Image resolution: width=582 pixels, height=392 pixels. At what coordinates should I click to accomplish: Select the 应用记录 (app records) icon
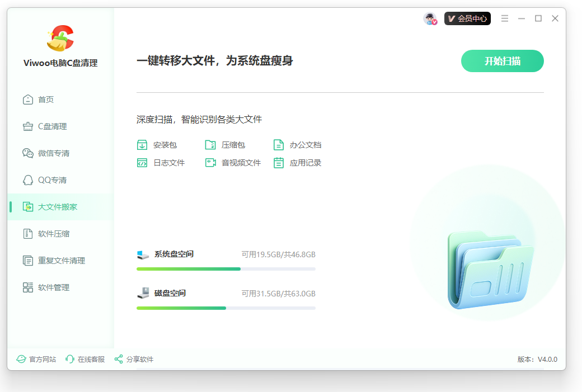coord(279,162)
